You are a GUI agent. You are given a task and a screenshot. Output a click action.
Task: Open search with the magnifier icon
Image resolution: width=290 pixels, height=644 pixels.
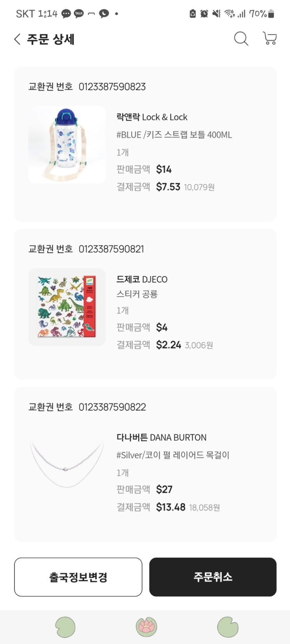[x=241, y=39]
